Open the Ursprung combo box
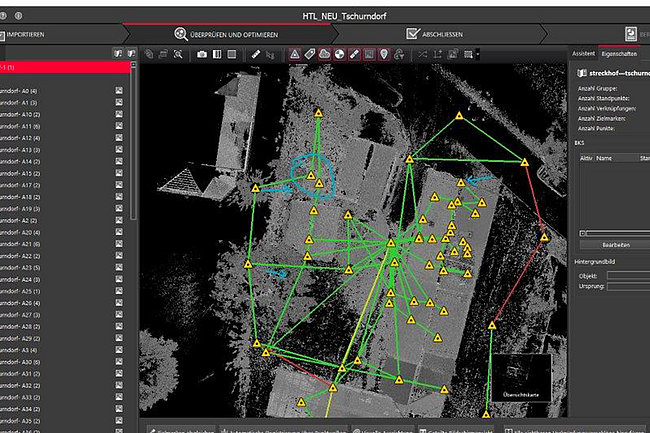Screen dimensions: 650x433 pyautogui.click(x=627, y=288)
